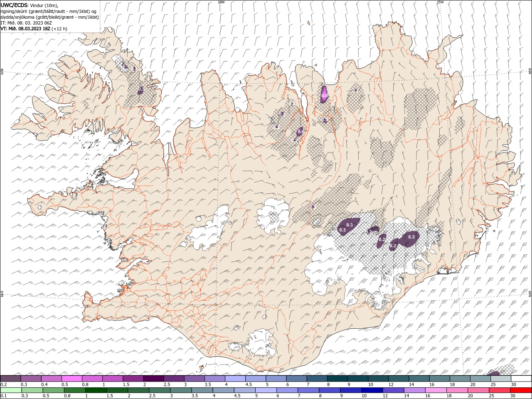The image size is (532, 399).
Task: Click the white 30 mm swatch in snow legend
Action: point(521,378)
